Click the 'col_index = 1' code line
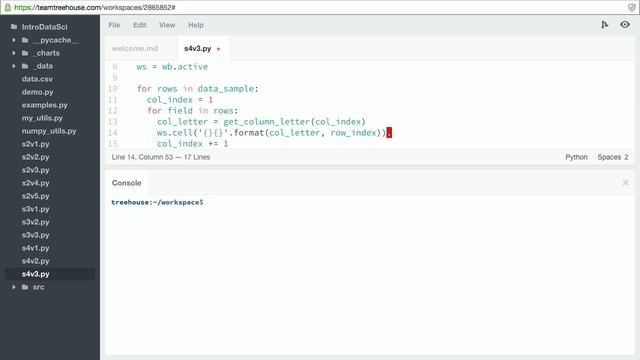This screenshot has width=640, height=360. pyautogui.click(x=180, y=100)
